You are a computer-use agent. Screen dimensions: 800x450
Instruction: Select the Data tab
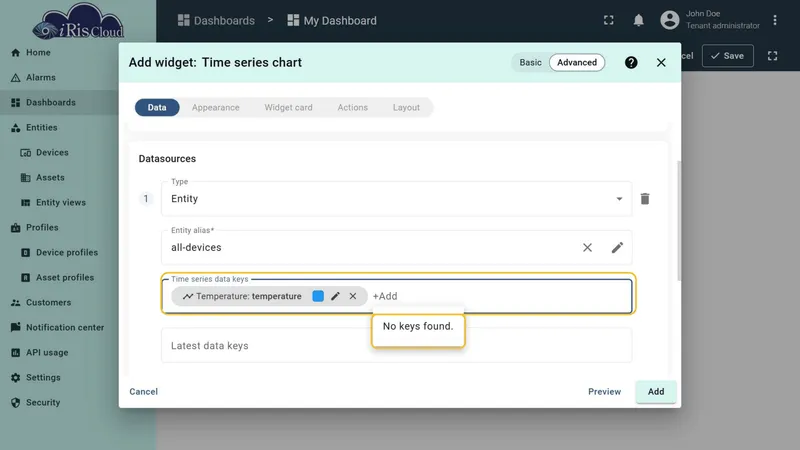157,108
